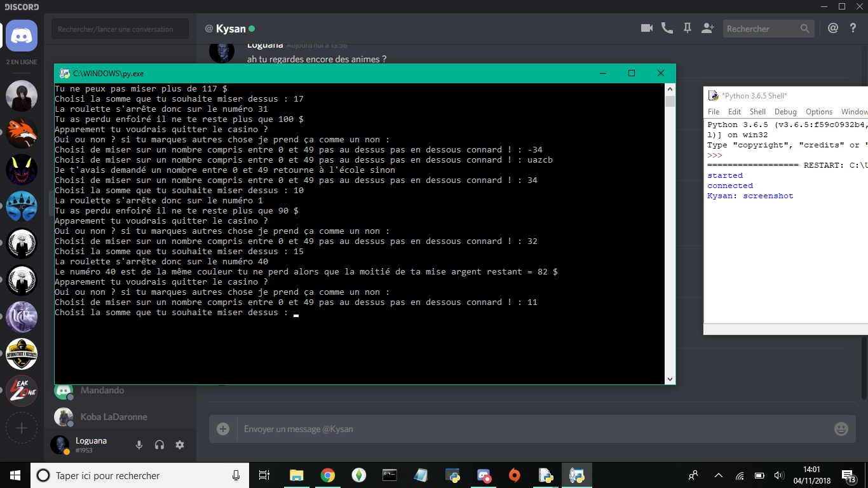Open Python Shell Window menu
The height and width of the screenshot is (488, 868).
point(854,112)
